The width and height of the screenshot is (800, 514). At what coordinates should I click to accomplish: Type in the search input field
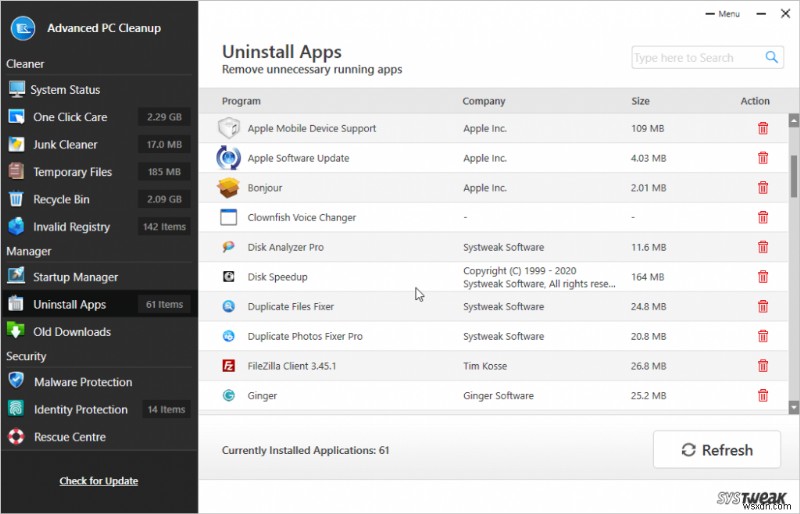(x=696, y=58)
